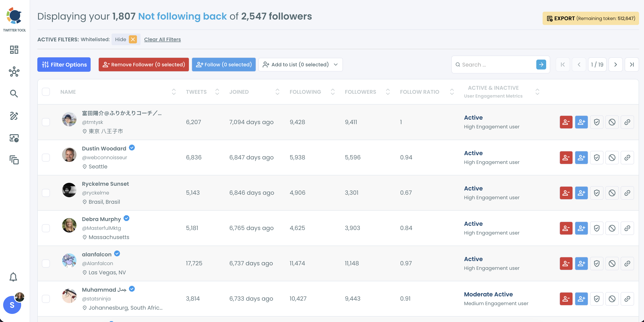Click Dustin Woodard's profile photo
Viewport: 644px width, 322px height.
point(69,154)
